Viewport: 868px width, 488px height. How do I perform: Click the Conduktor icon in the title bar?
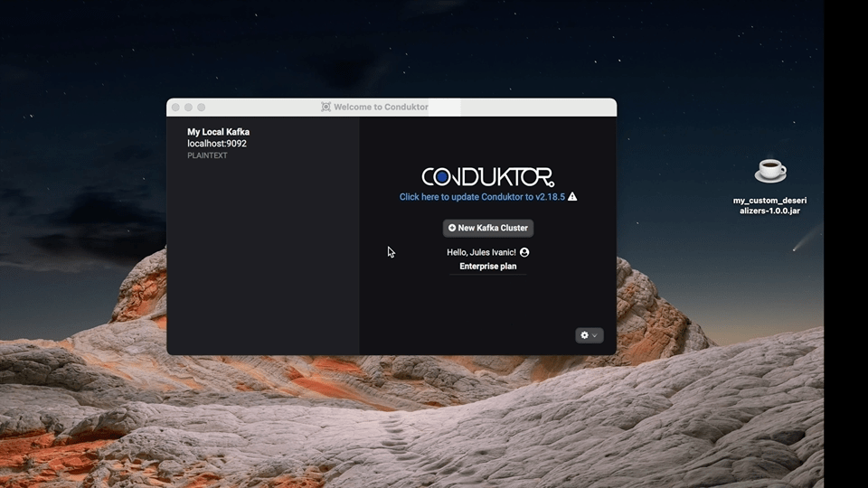326,107
